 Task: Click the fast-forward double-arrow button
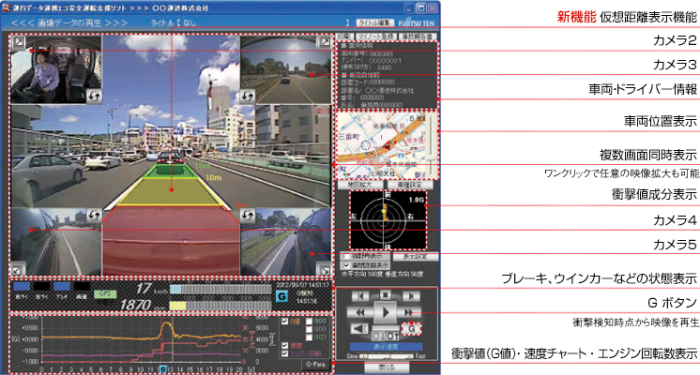pos(410,312)
